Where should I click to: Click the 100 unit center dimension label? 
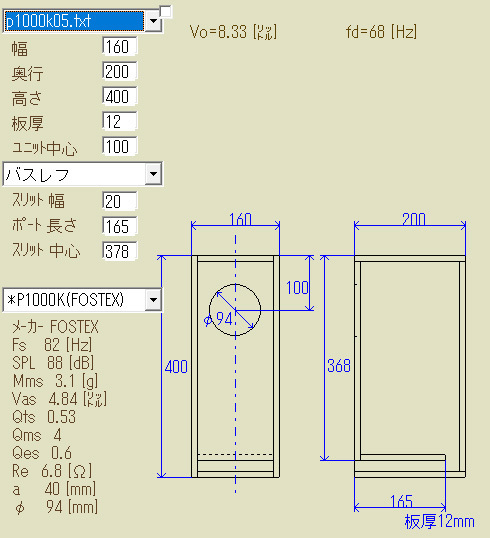click(x=297, y=288)
